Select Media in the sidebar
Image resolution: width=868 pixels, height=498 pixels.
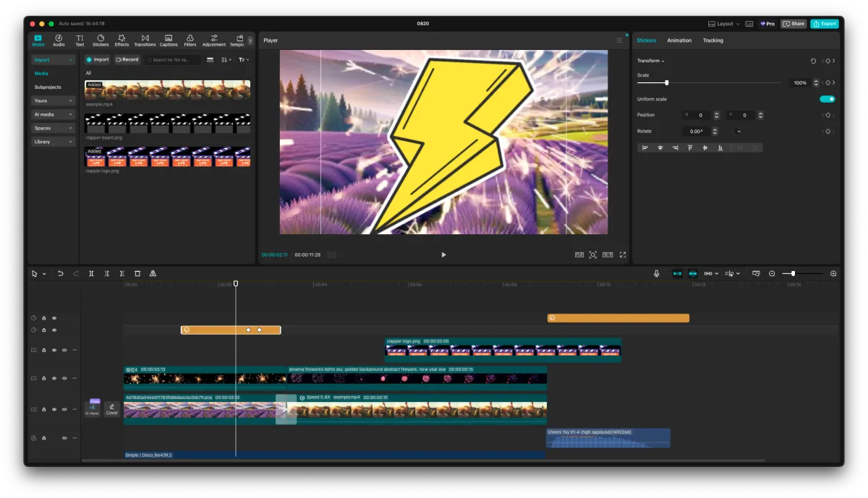pyautogui.click(x=41, y=74)
